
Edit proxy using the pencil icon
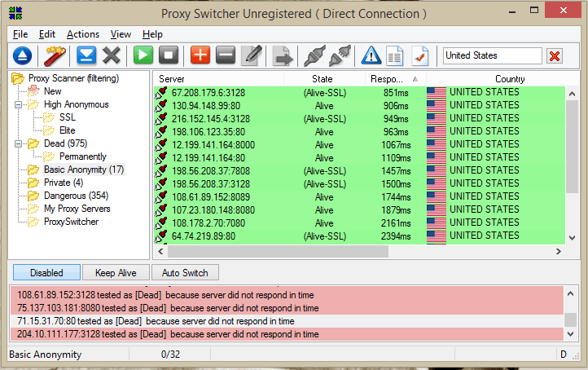pos(252,55)
